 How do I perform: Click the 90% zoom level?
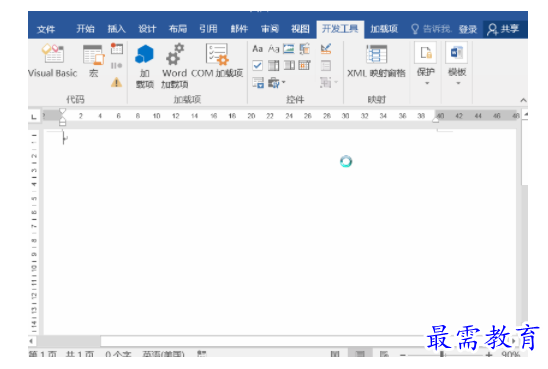(x=511, y=354)
